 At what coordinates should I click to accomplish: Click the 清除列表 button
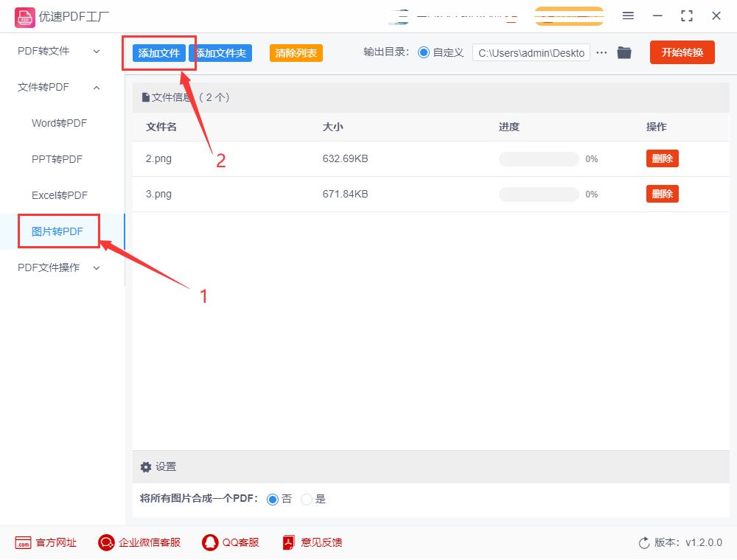296,53
